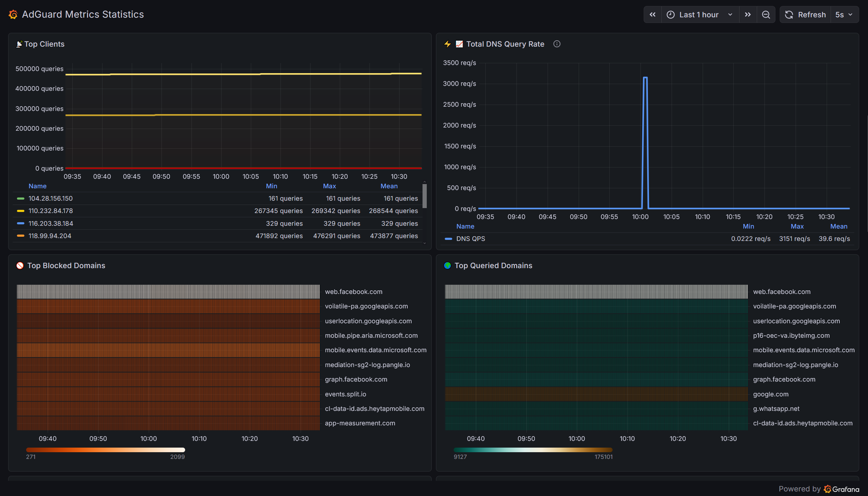Click the Grafana logo next to dashboard title
This screenshot has height=496, width=868.
coord(13,14)
